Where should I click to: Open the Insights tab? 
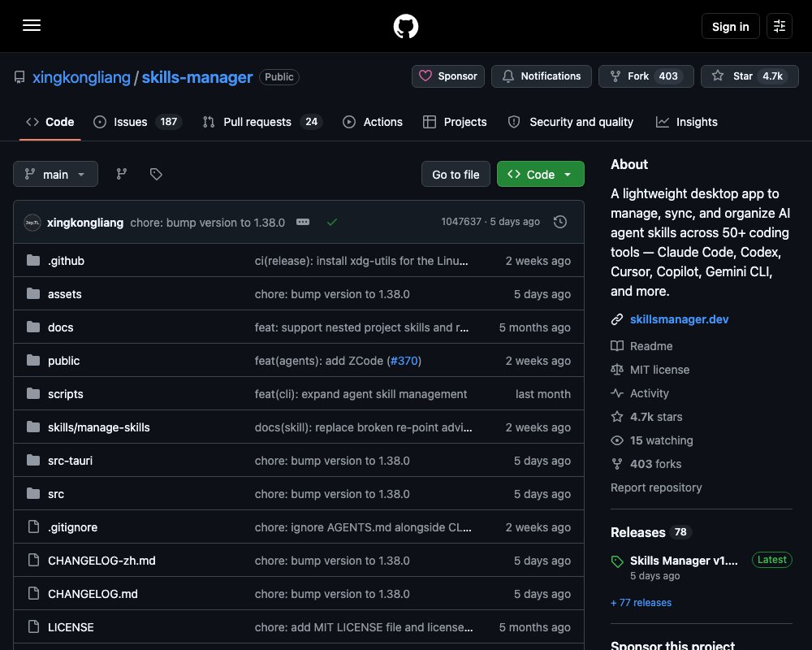687,122
